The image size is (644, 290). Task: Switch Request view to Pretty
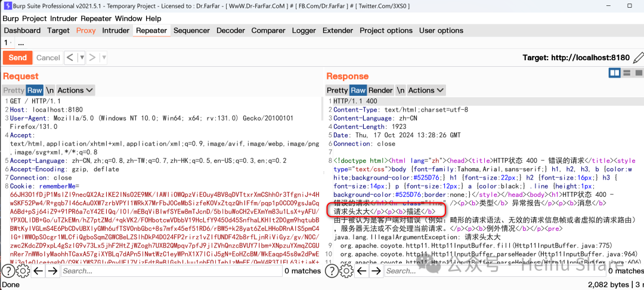click(14, 90)
